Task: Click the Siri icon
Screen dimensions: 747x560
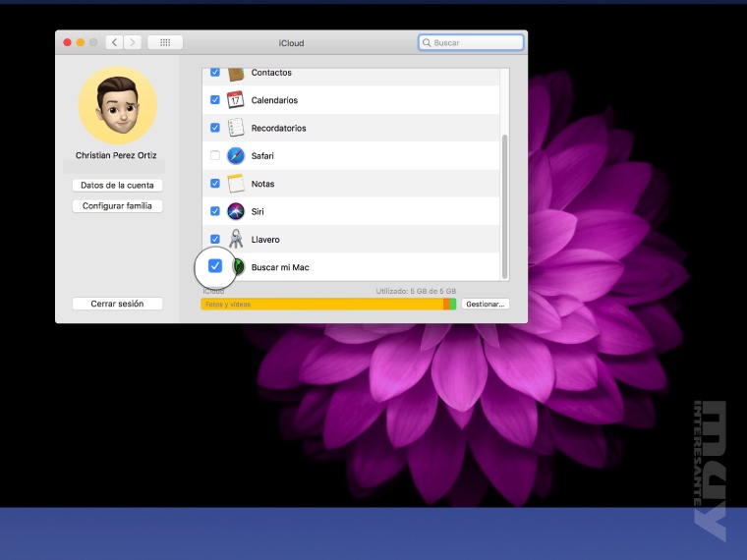Action: tap(236, 211)
